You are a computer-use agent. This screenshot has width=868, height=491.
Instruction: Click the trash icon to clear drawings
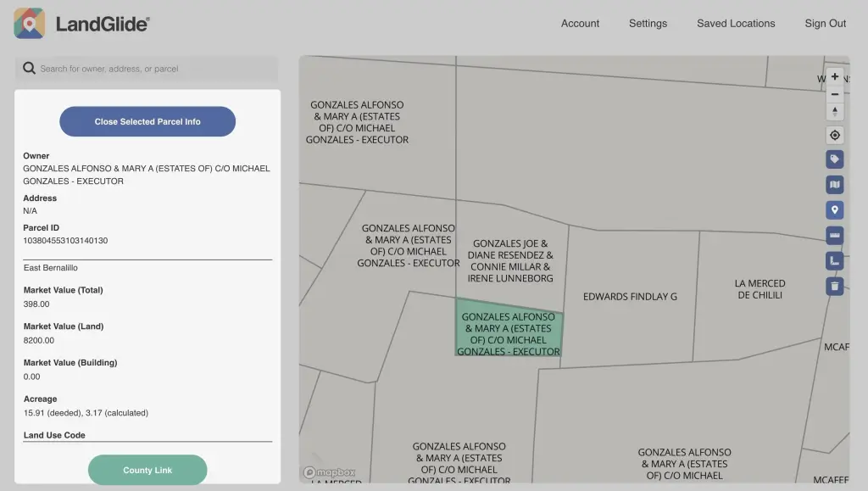(835, 287)
